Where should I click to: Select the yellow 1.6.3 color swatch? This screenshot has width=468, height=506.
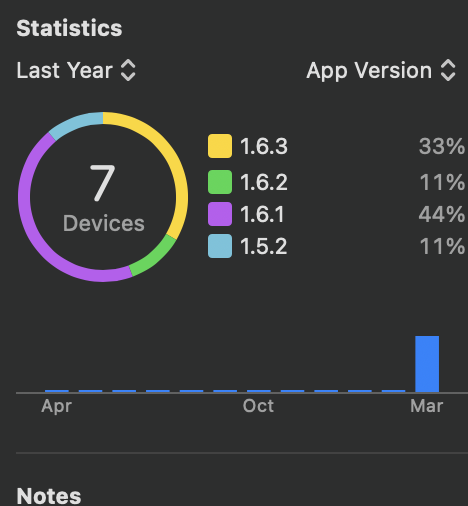tap(220, 146)
